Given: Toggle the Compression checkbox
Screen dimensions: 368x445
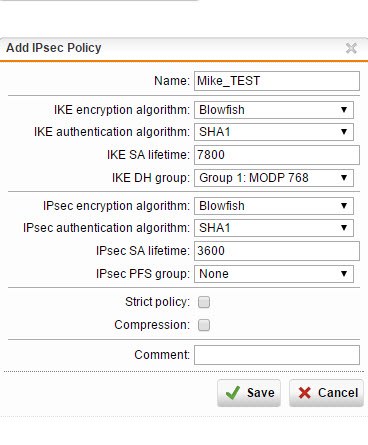Looking at the screenshot, I should 204,325.
